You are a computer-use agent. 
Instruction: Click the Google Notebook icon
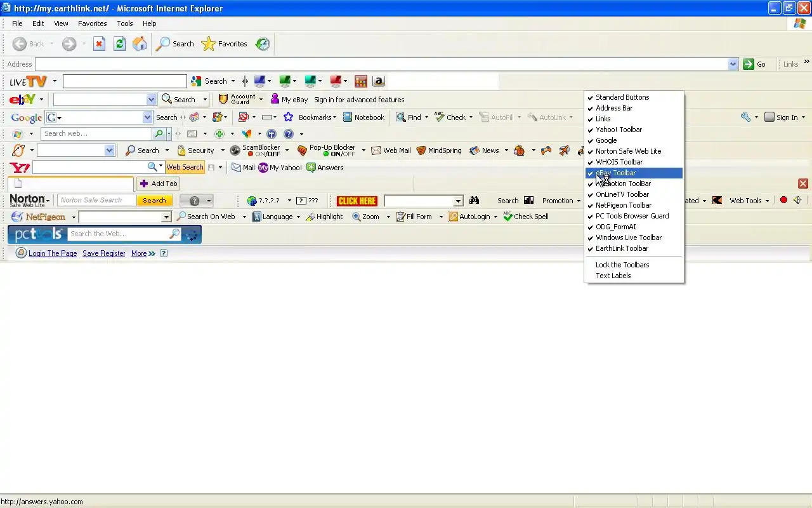pyautogui.click(x=348, y=117)
